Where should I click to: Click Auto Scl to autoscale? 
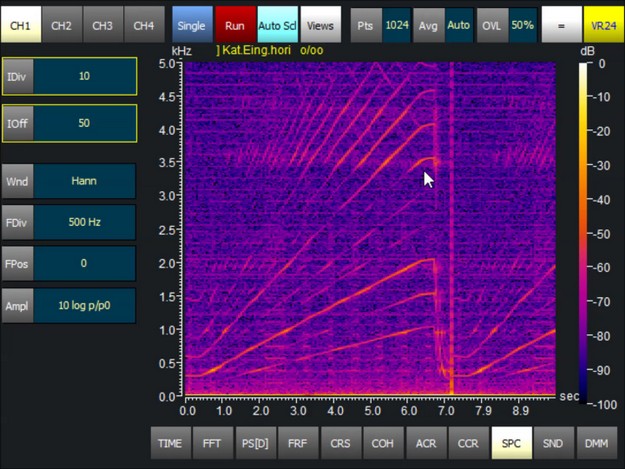[277, 25]
